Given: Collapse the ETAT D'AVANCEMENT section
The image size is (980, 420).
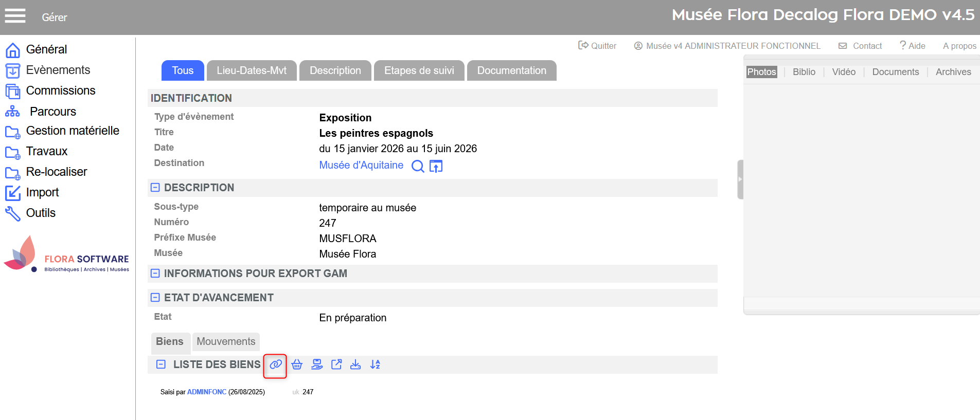Looking at the screenshot, I should click(155, 298).
